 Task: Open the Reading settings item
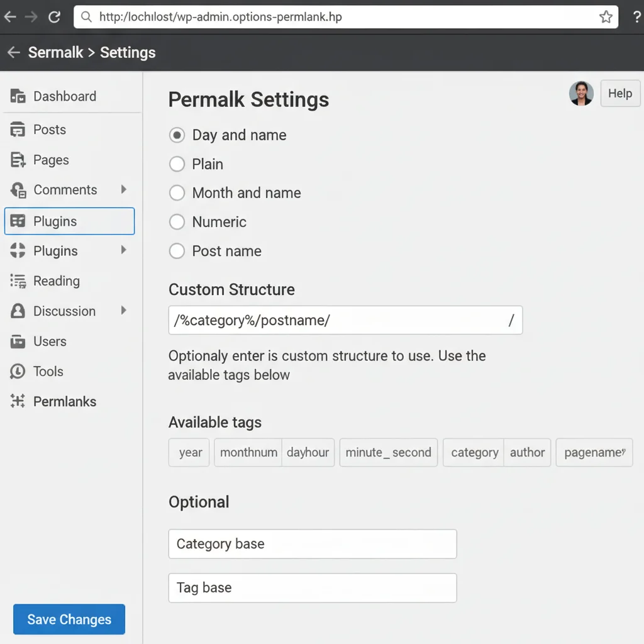[x=57, y=281]
